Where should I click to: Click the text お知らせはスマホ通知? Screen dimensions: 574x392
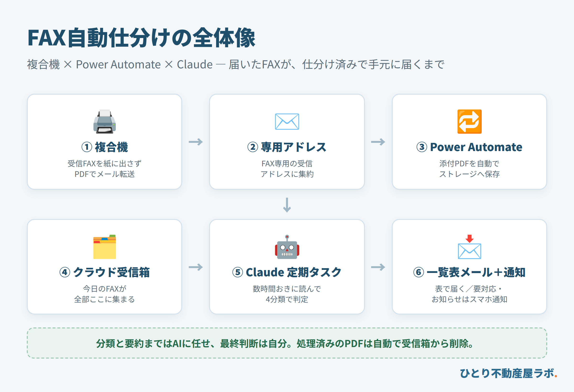(x=469, y=299)
